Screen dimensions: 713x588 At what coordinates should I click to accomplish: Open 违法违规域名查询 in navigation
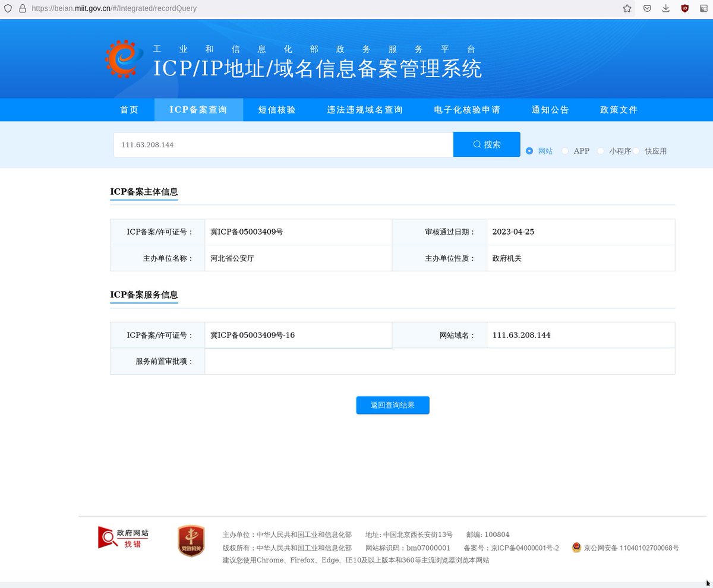[x=365, y=110]
